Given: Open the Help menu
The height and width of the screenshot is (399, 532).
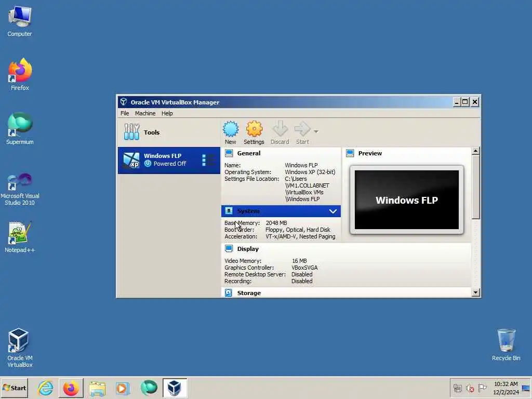Looking at the screenshot, I should click(x=167, y=113).
